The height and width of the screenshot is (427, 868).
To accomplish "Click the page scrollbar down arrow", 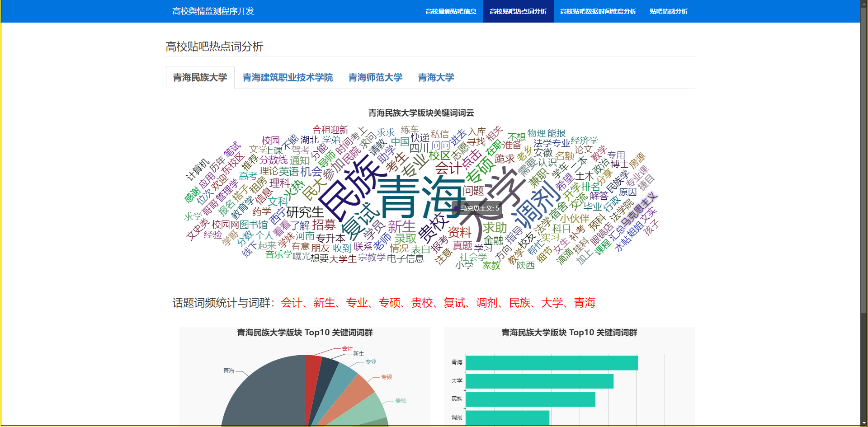I will tap(864, 423).
